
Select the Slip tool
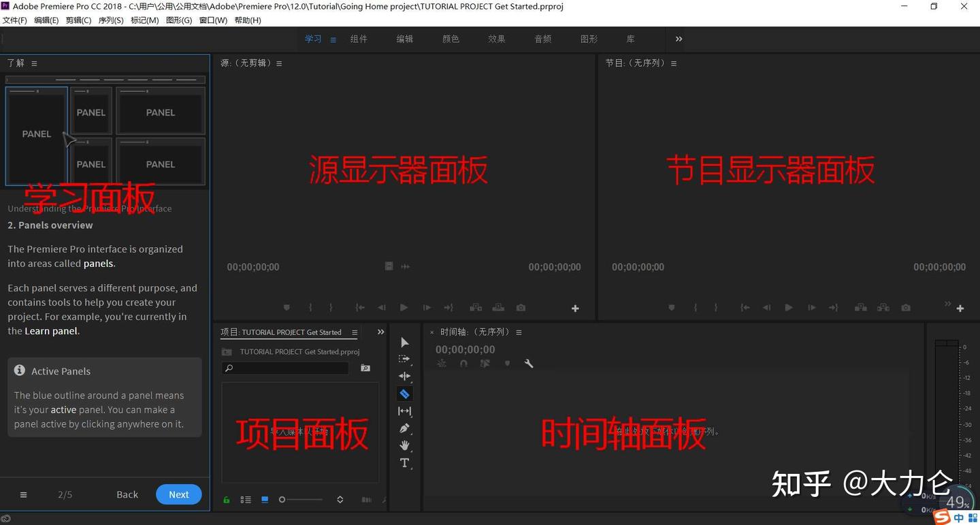pos(404,411)
